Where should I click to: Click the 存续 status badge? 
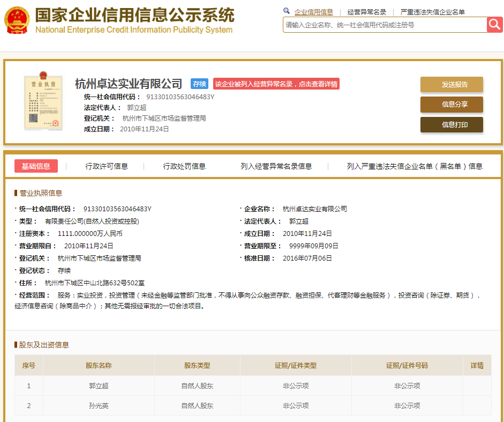[x=200, y=84]
